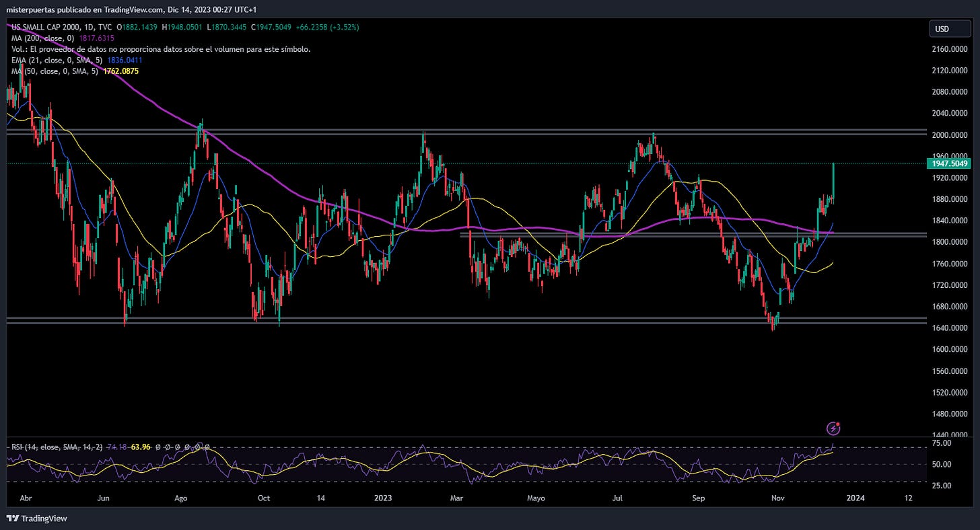Select the US SMALL CAP 2000 symbol title
The width and height of the screenshot is (980, 530).
[x=47, y=28]
